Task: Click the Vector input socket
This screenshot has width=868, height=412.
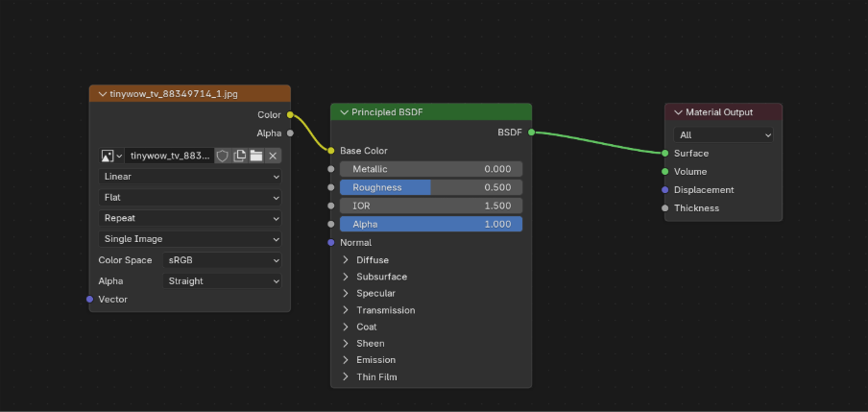Action: click(x=90, y=300)
